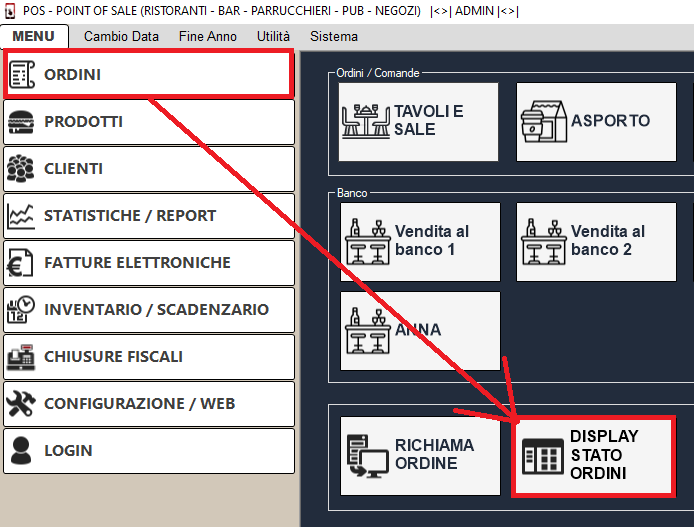Click the chart icon for STATISTICHE / REPORT
Screen dimensions: 694x527
coord(21,216)
